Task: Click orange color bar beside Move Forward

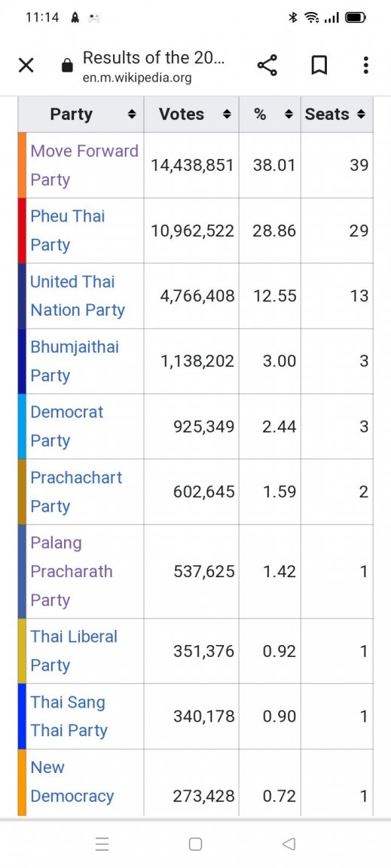Action: [22, 165]
